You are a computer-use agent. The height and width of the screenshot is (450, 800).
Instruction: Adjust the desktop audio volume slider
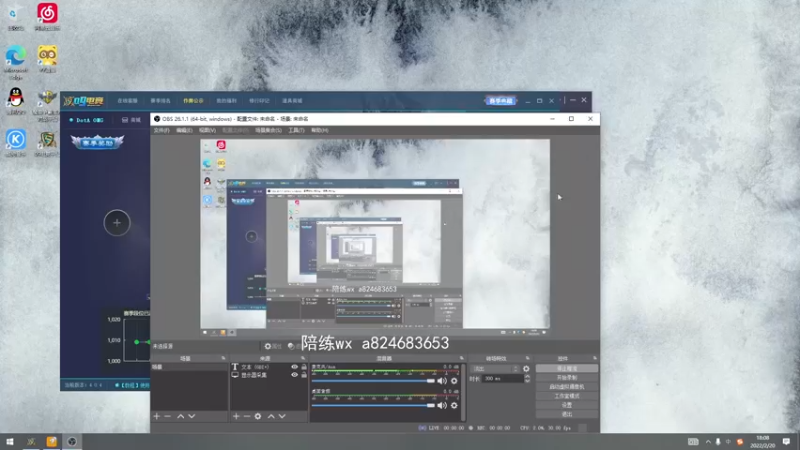tap(373, 406)
